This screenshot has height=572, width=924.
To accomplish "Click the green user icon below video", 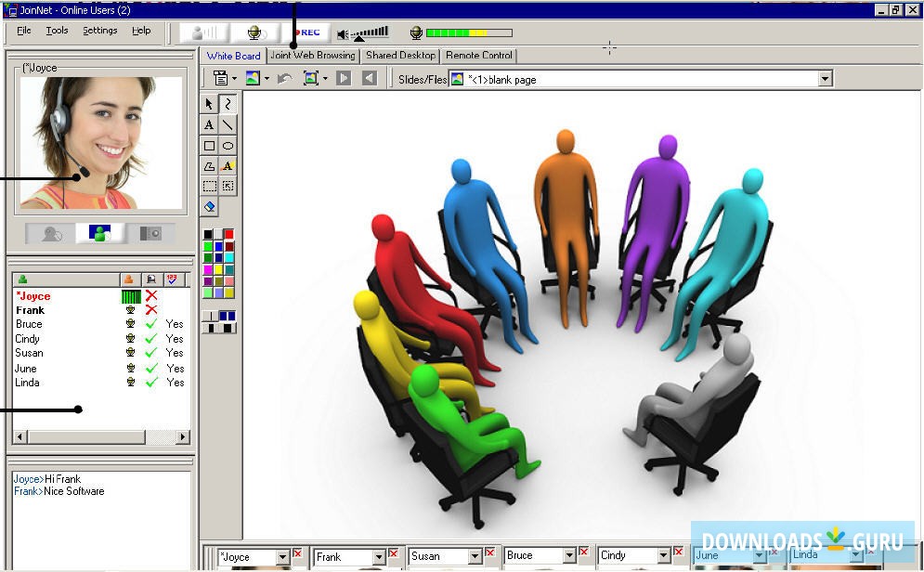I will (99, 233).
